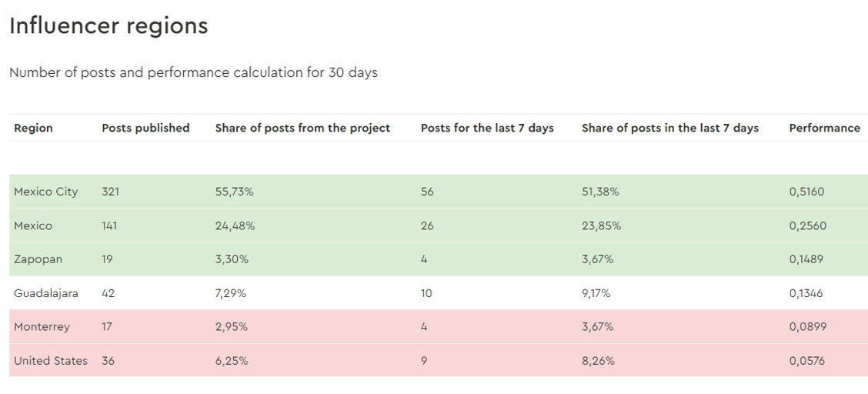
Task: Click Share of posts from the project header
Action: (x=303, y=128)
